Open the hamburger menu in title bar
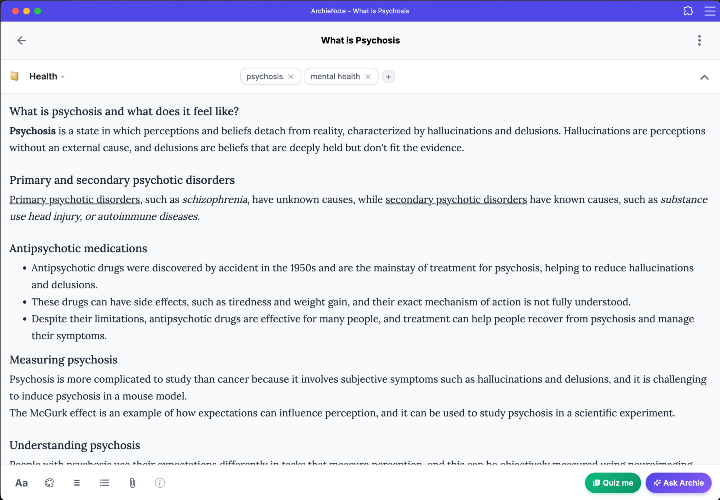The height and width of the screenshot is (500, 720). 706,11
